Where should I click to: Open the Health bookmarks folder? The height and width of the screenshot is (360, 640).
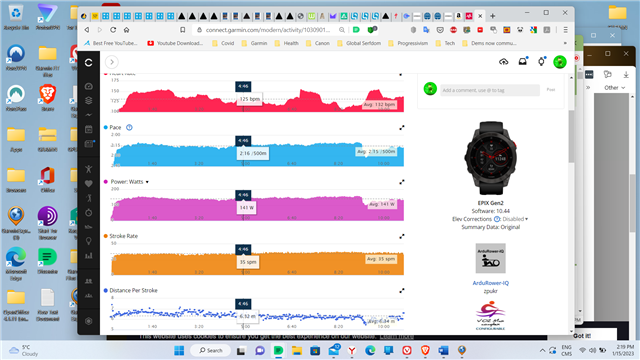tap(287, 43)
